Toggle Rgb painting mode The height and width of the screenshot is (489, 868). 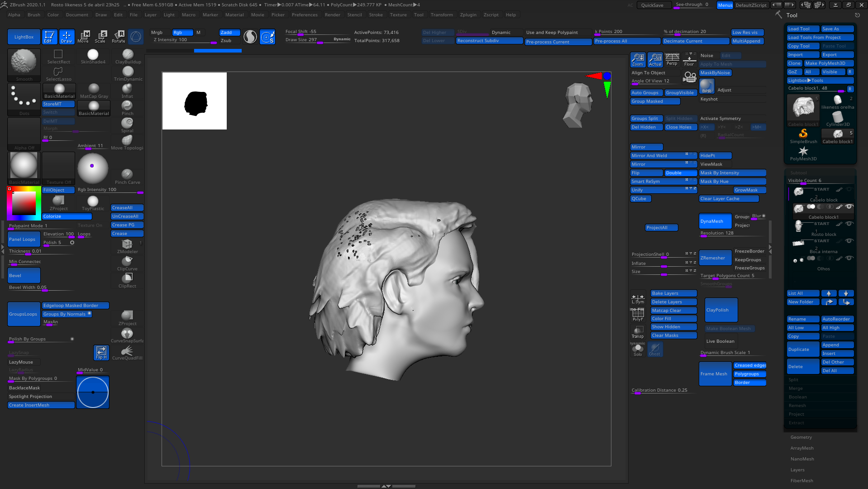183,33
